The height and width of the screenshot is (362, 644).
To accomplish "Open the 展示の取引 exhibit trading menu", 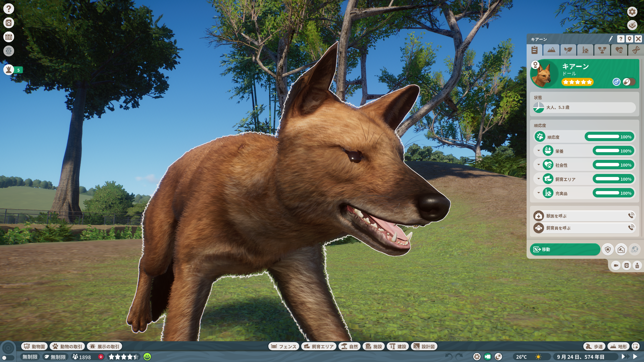I will pos(104,347).
